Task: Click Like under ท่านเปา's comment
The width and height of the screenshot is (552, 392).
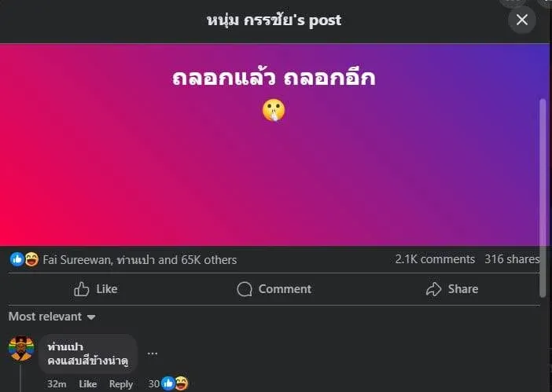Action: [87, 384]
